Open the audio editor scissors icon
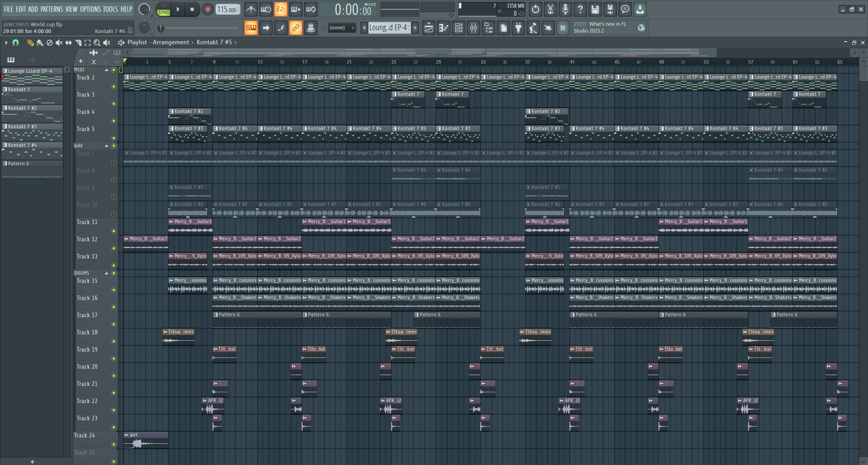 click(x=550, y=9)
